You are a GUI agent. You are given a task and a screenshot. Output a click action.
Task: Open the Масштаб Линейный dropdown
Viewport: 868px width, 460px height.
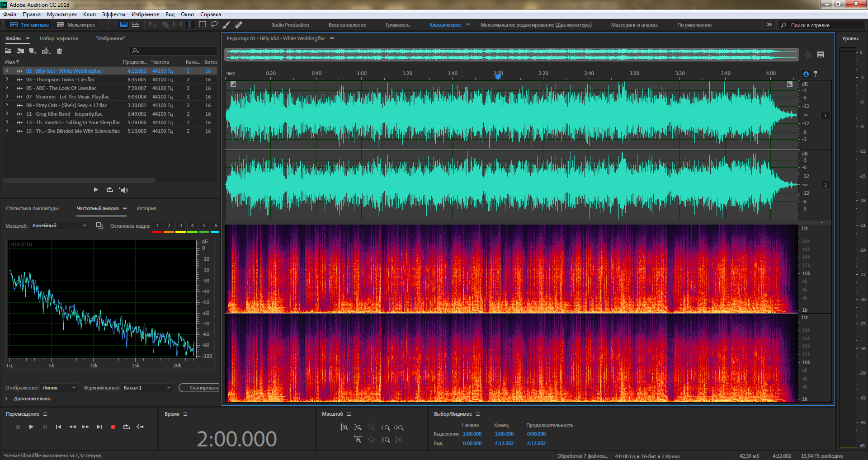59,225
